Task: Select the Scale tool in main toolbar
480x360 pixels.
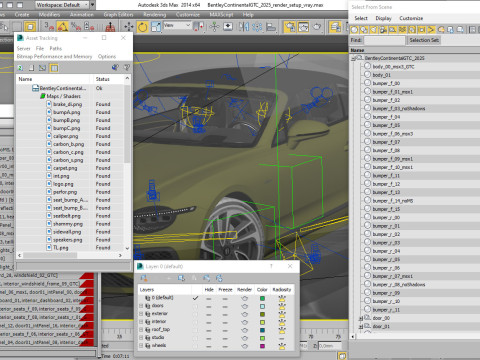Action: pos(156,27)
